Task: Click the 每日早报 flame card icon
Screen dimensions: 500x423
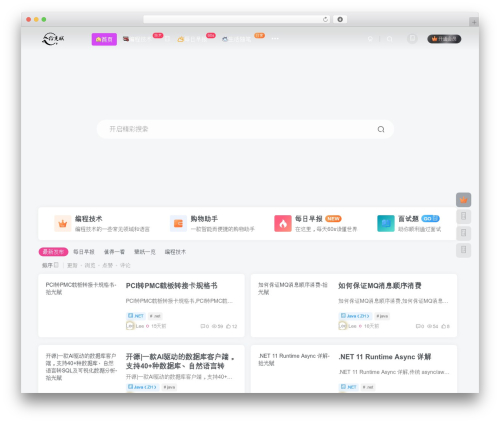Action: pos(283,223)
